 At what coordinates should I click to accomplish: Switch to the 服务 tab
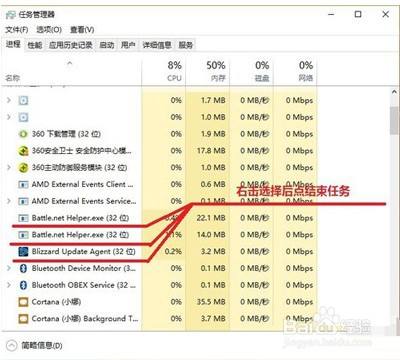186,45
